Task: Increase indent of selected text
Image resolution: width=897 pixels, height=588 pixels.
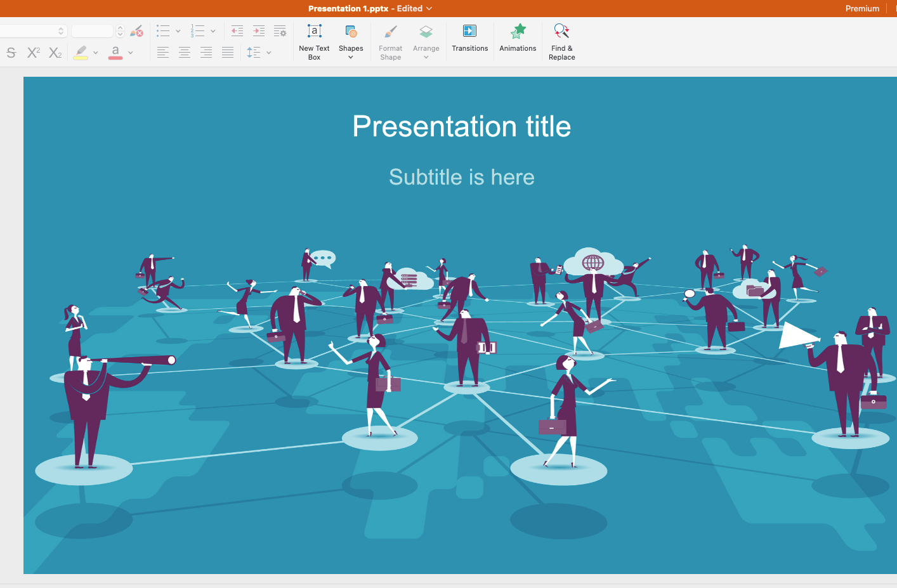Action: [258, 30]
